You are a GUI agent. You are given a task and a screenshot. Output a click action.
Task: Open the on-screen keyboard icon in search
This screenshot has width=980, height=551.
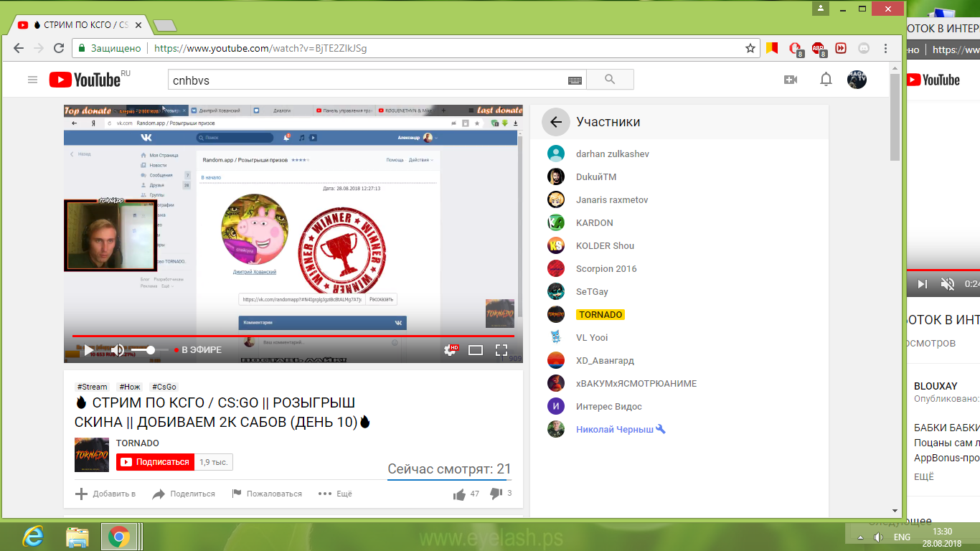point(575,80)
